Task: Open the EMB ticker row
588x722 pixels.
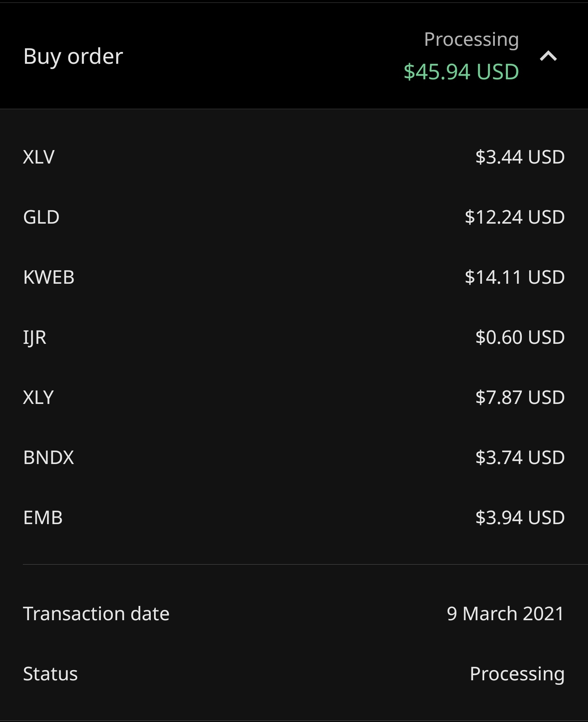Action: point(294,518)
